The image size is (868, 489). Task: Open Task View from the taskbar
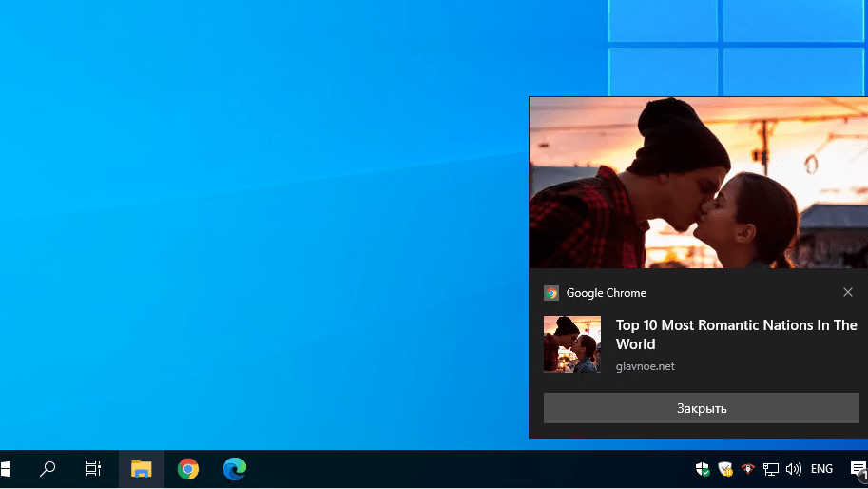point(93,469)
